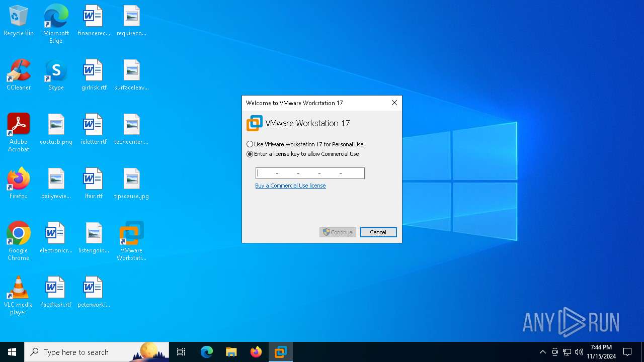Close the VMware Workstation 17 welcome dialog
644x362 pixels.
[x=394, y=103]
